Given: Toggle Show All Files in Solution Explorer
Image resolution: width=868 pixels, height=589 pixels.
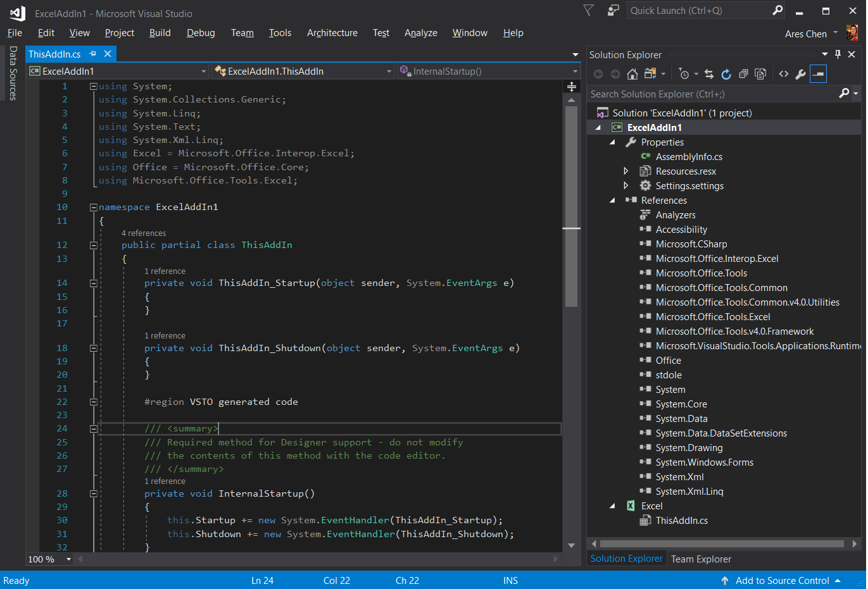Looking at the screenshot, I should pyautogui.click(x=760, y=74).
